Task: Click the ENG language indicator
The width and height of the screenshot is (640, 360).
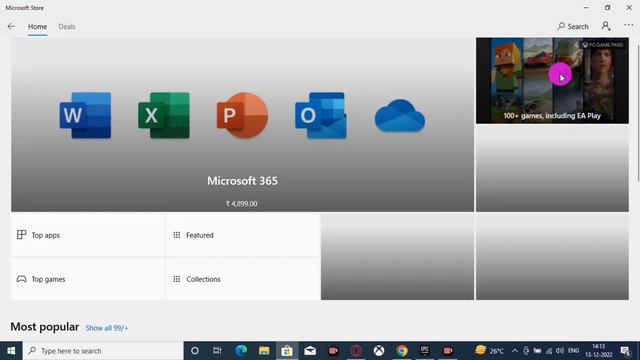Action: (573, 351)
